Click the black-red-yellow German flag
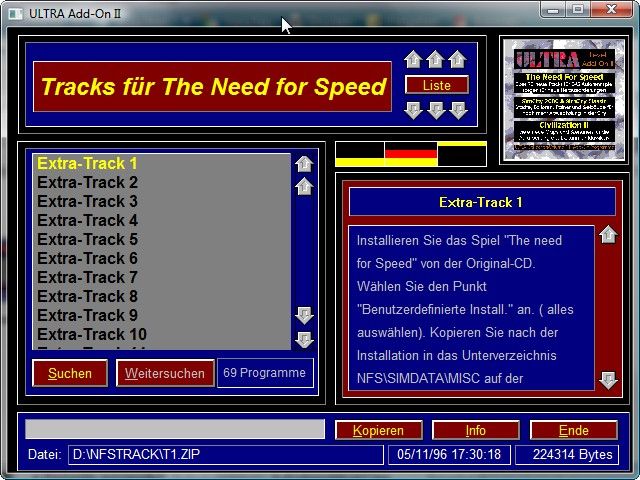Screen dimensions: 640x480 (x=411, y=154)
